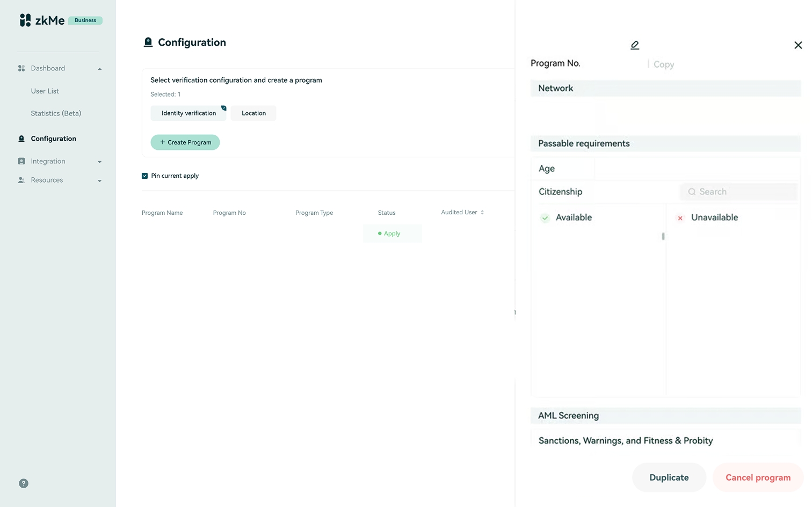The height and width of the screenshot is (507, 812).
Task: Click the Resources people icon
Action: point(21,180)
